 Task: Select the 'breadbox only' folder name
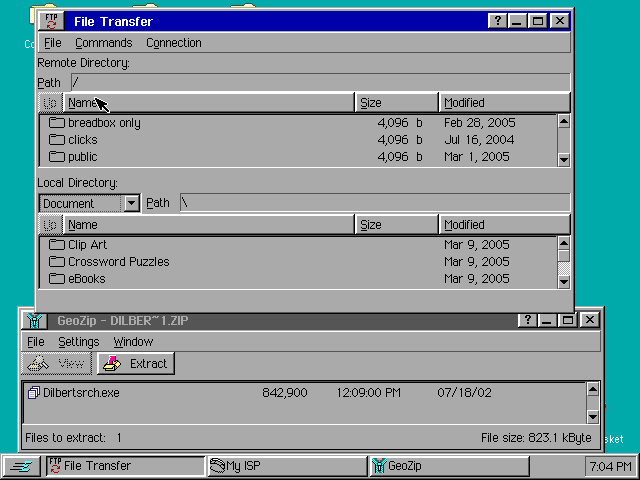pyautogui.click(x=104, y=123)
